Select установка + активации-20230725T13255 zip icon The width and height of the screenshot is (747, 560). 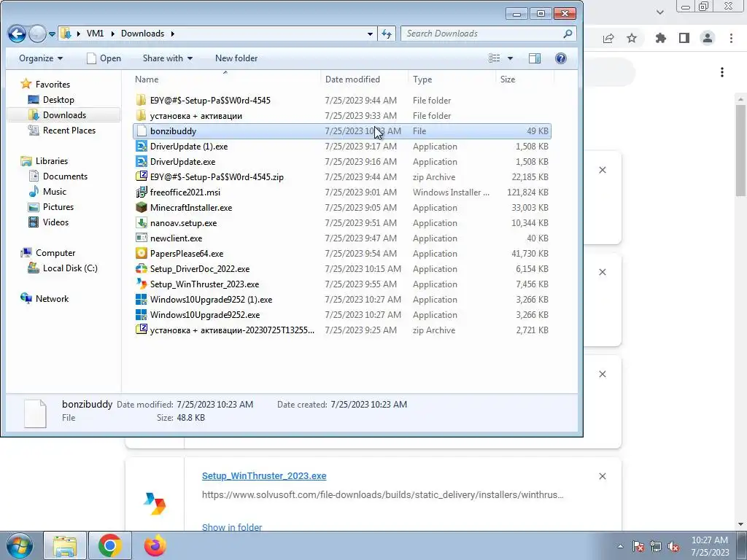(141, 330)
